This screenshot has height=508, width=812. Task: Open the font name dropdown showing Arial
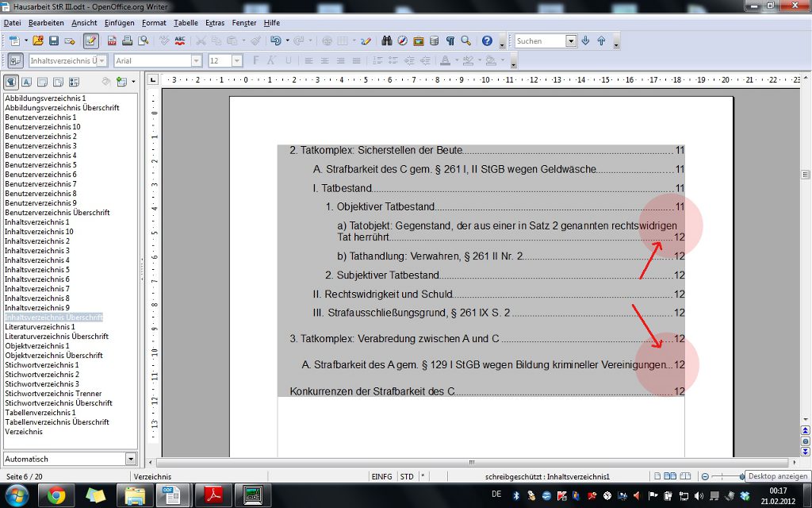pyautogui.click(x=196, y=61)
